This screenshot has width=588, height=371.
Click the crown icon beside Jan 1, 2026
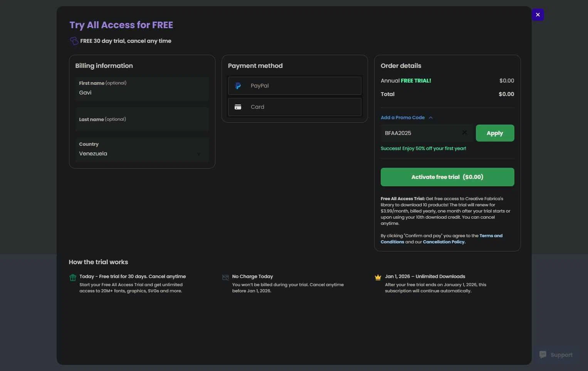[378, 277]
